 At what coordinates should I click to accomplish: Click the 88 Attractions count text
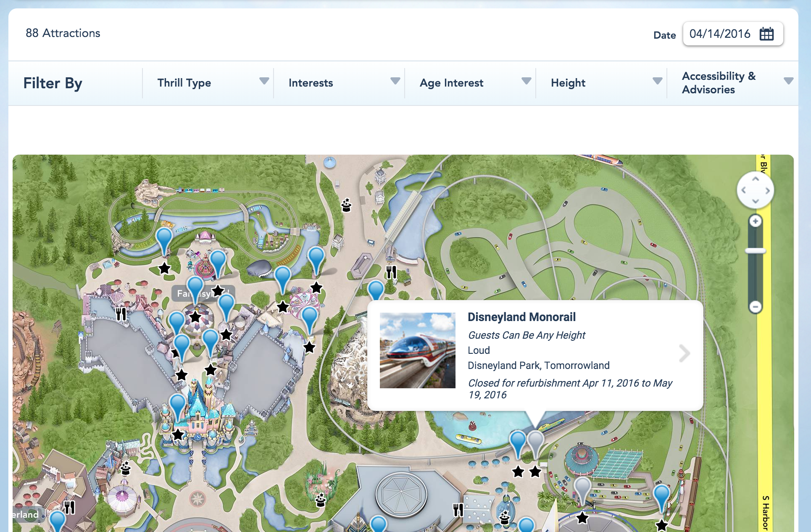click(x=63, y=33)
